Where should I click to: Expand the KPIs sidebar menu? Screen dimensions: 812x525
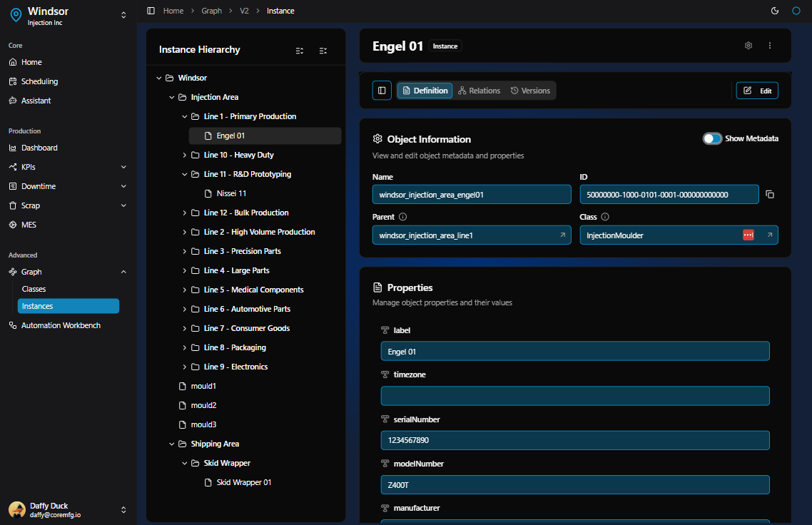(x=123, y=167)
